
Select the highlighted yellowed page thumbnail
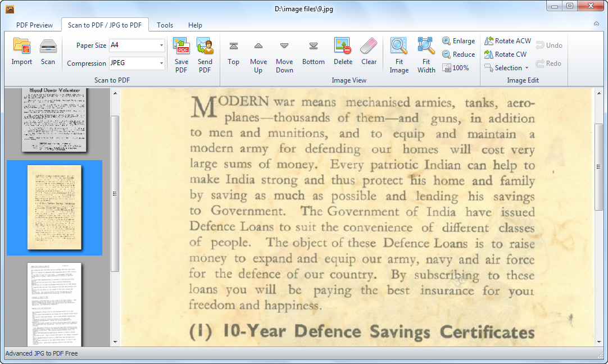point(55,208)
